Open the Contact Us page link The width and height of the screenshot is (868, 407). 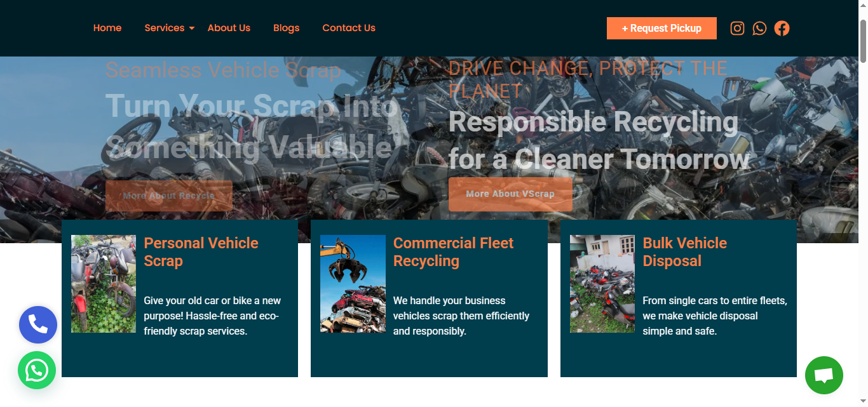(x=348, y=28)
